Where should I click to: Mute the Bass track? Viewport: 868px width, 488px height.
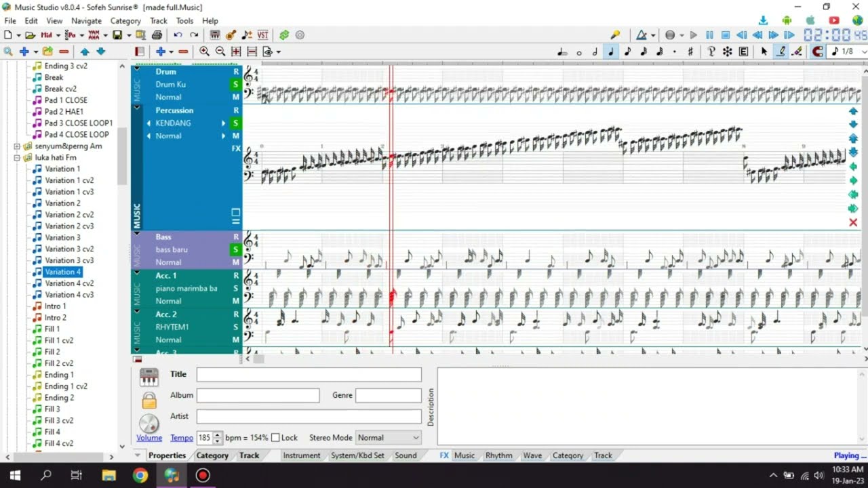click(x=236, y=262)
